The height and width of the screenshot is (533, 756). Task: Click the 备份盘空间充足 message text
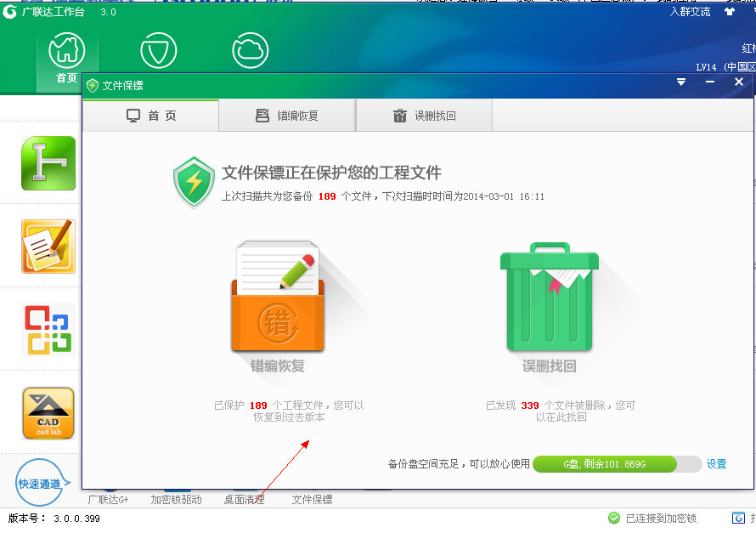pyautogui.click(x=459, y=464)
